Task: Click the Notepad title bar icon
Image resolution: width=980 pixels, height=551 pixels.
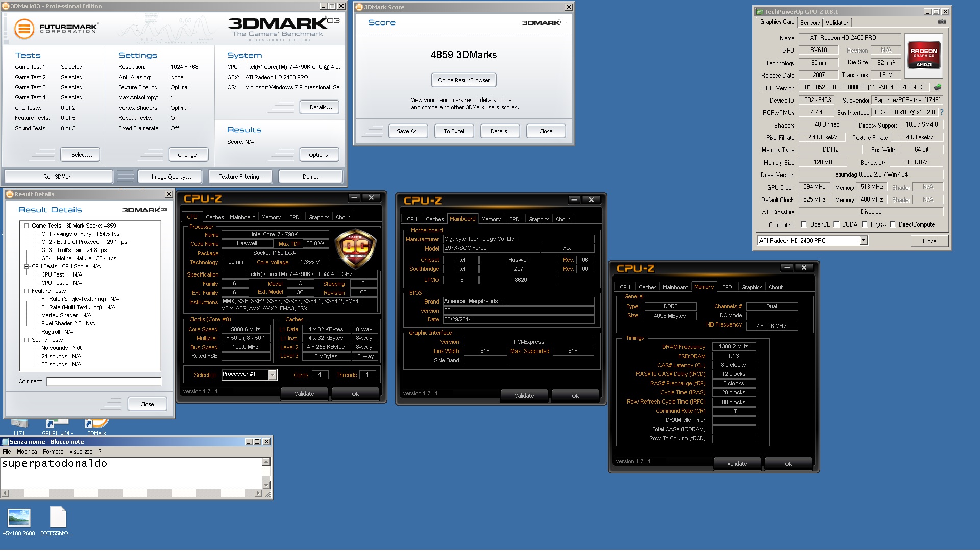Action: pyautogui.click(x=6, y=442)
